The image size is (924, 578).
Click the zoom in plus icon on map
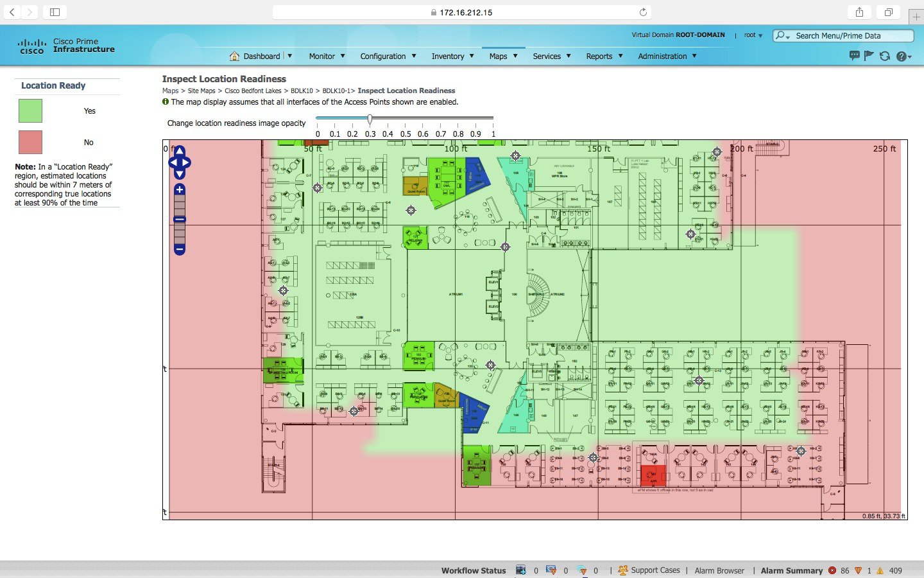[x=179, y=189]
